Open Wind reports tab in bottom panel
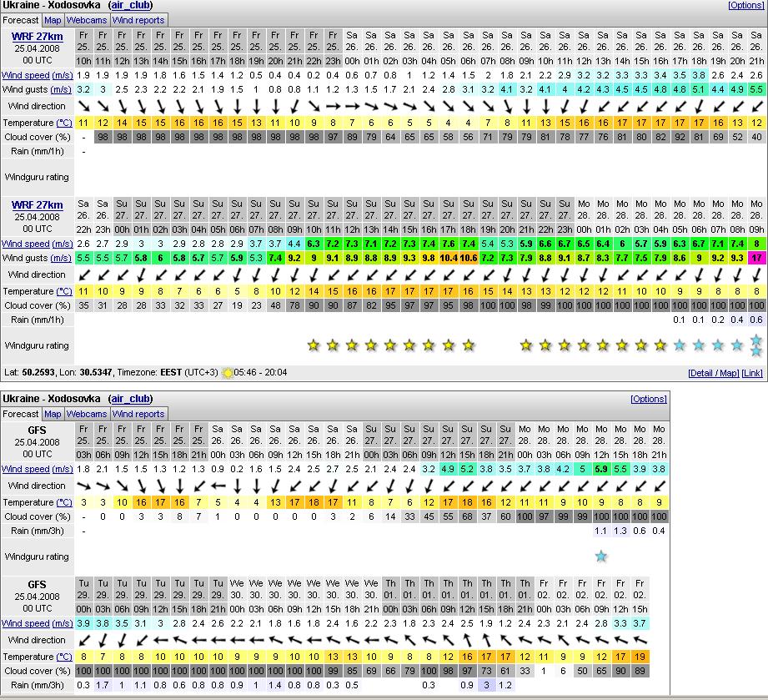Viewport: 768px width, 700px height. (x=138, y=414)
